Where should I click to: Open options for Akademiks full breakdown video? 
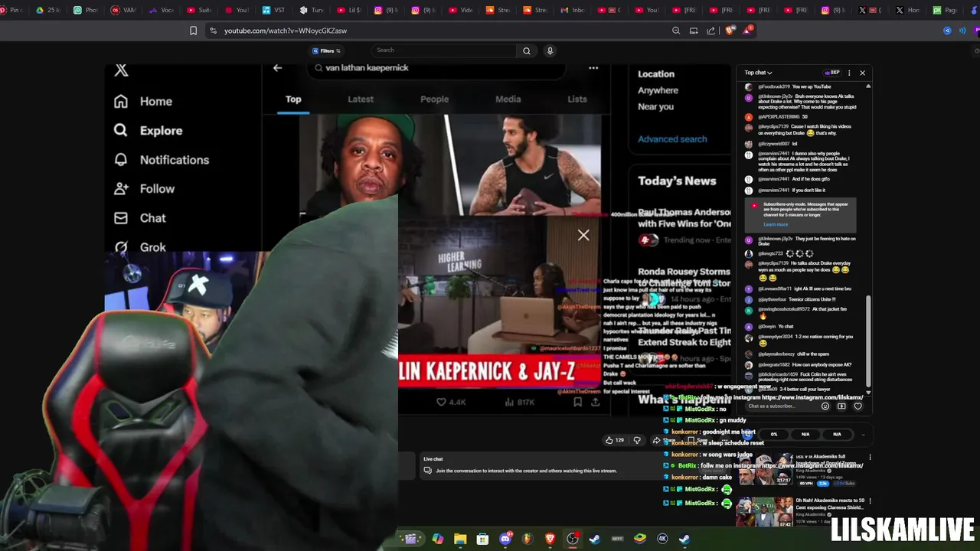(870, 458)
